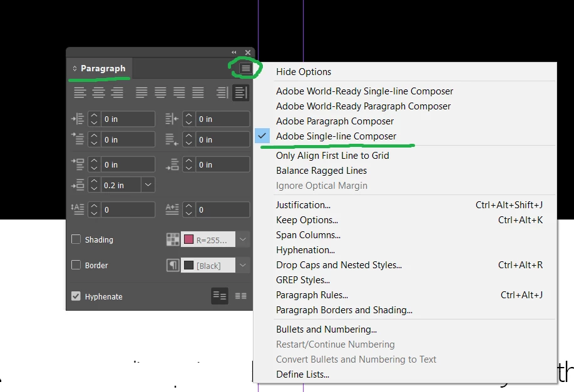Click the Border [Black] color swatch
Screen dimensions: 574x392
click(x=188, y=265)
